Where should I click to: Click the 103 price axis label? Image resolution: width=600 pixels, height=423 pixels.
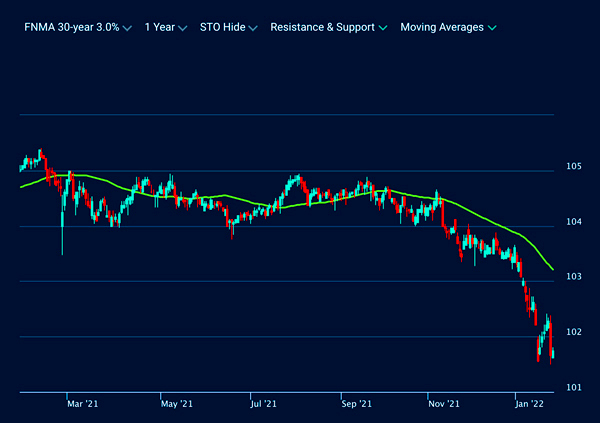[x=574, y=276]
